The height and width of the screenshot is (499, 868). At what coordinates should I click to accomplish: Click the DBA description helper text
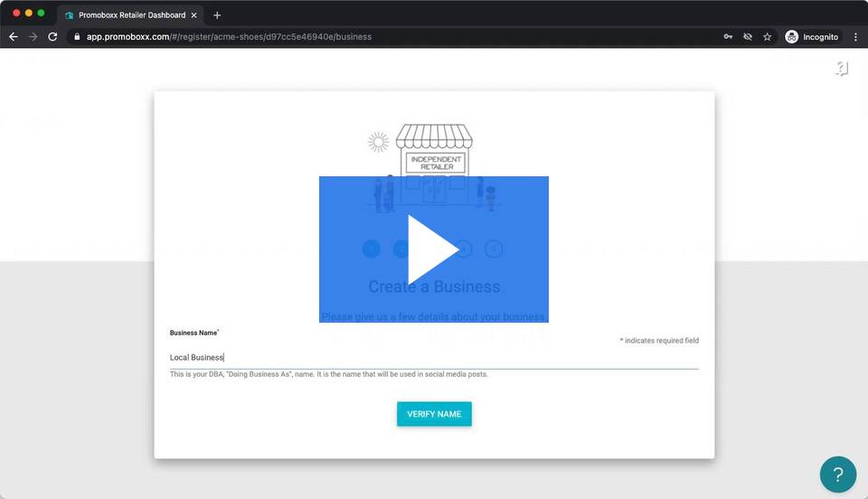[x=329, y=374]
